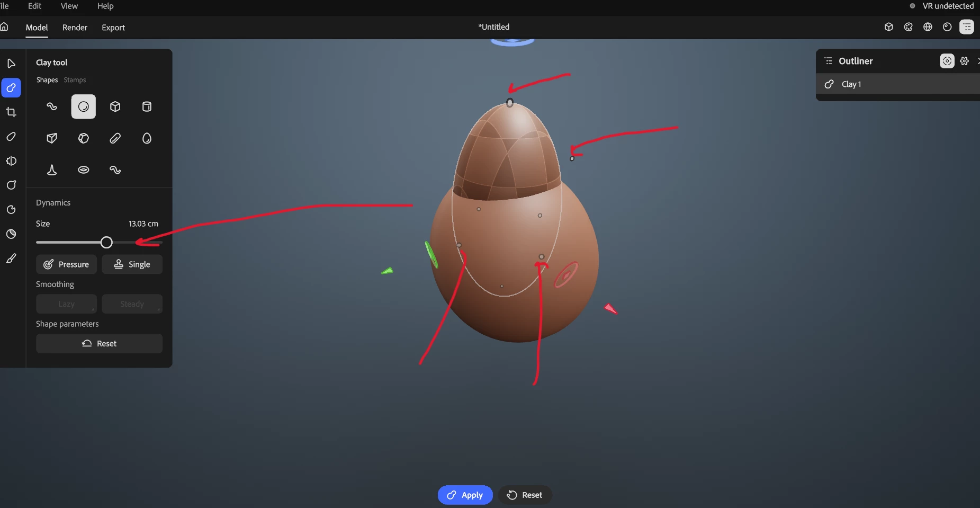Open the Crop tool in left sidebar

click(11, 112)
